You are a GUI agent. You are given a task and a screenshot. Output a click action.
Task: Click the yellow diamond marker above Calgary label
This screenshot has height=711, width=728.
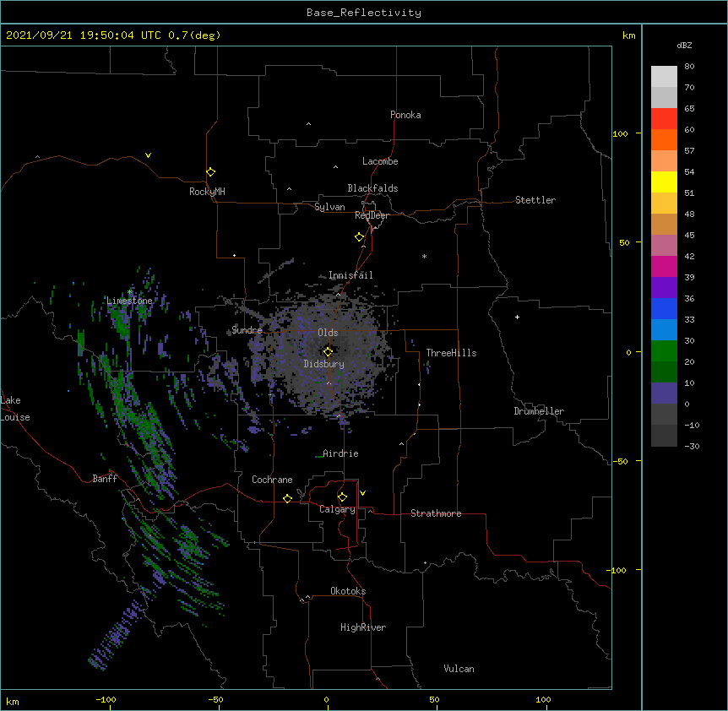tap(342, 497)
